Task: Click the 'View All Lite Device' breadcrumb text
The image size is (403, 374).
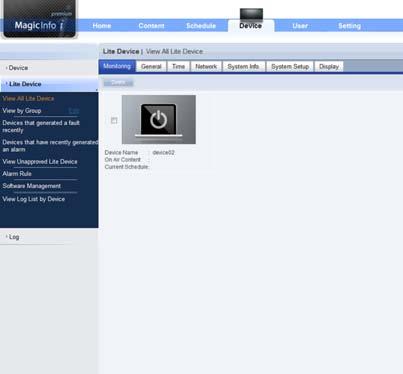Action: 174,51
